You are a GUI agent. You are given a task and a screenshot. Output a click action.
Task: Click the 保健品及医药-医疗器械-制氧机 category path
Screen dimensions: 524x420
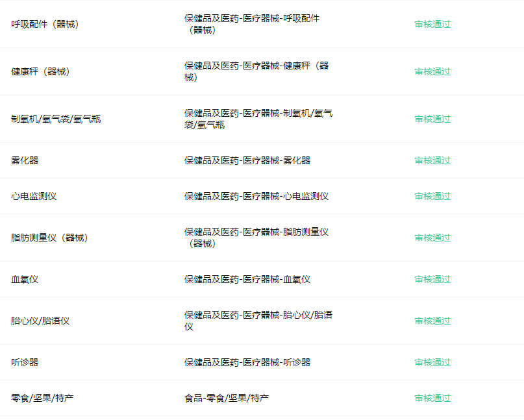click(258, 119)
